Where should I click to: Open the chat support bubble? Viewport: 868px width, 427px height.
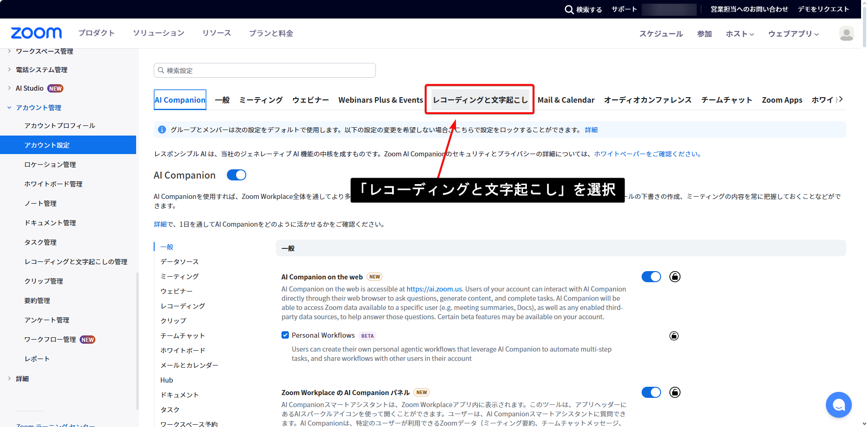[x=838, y=405]
